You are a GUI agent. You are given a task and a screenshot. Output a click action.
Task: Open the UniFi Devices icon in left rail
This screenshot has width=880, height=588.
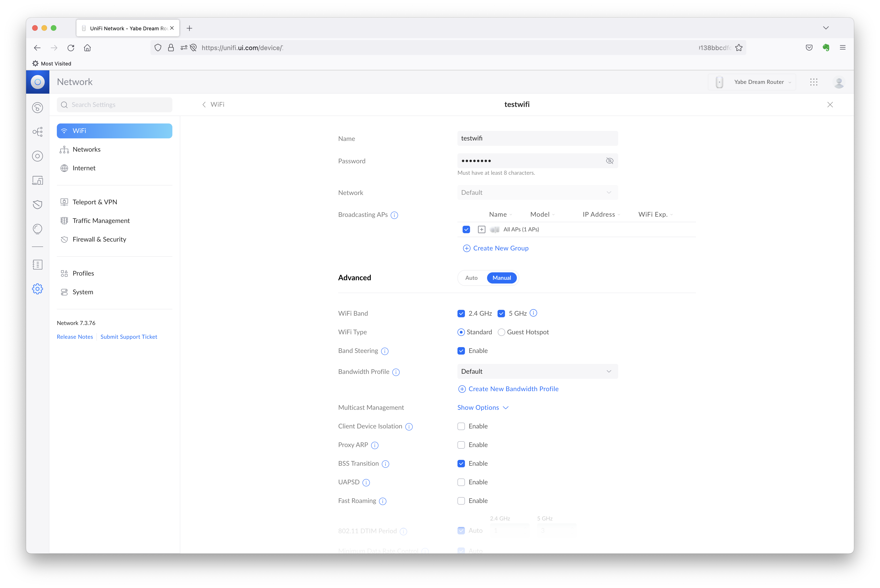(38, 156)
